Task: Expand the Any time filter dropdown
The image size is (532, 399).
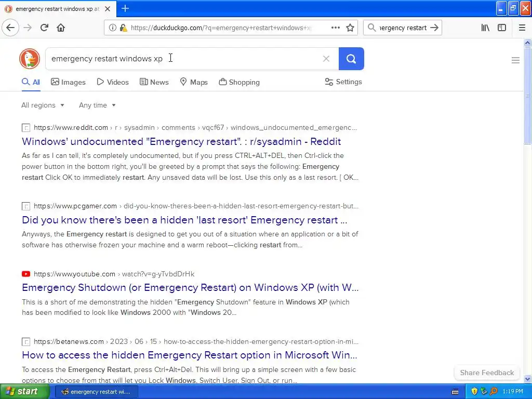Action: tap(97, 105)
